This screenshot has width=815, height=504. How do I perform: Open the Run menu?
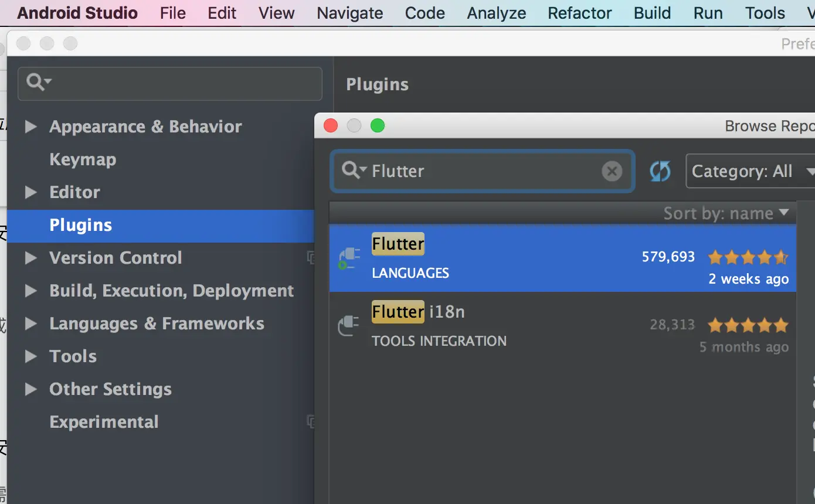pyautogui.click(x=708, y=13)
